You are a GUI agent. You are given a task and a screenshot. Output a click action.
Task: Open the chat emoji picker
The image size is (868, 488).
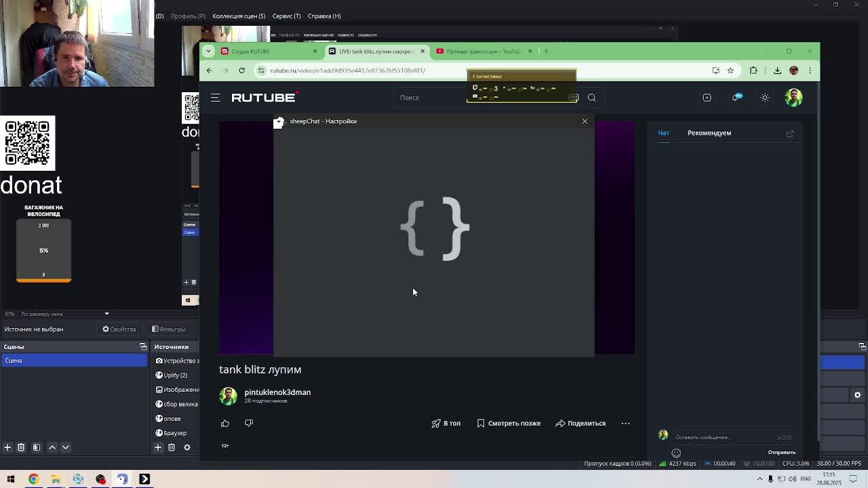[676, 453]
